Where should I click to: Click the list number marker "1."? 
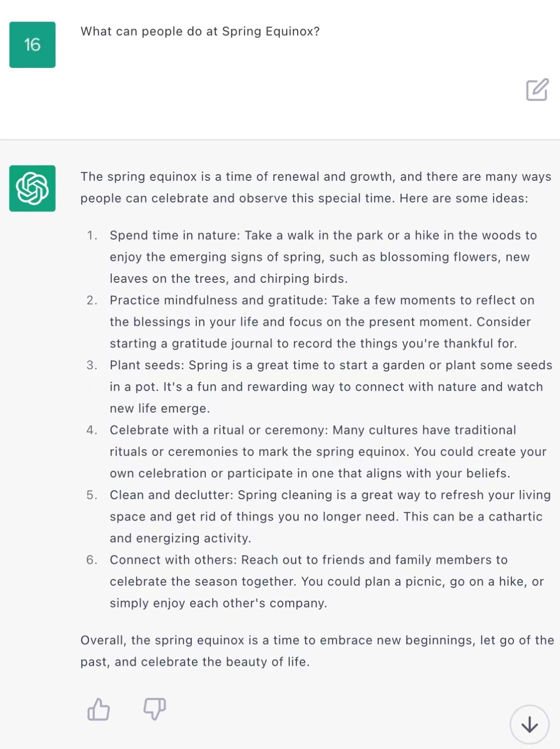92,235
